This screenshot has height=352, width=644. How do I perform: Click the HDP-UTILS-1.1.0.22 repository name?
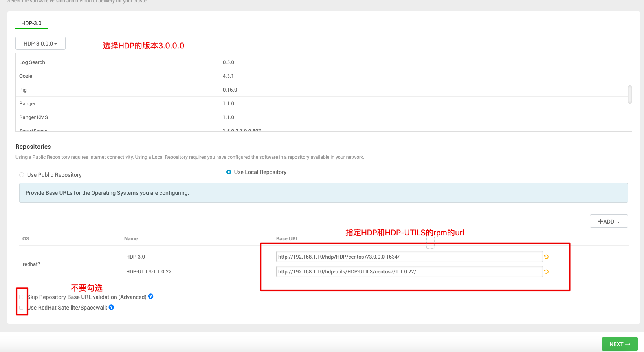149,271
